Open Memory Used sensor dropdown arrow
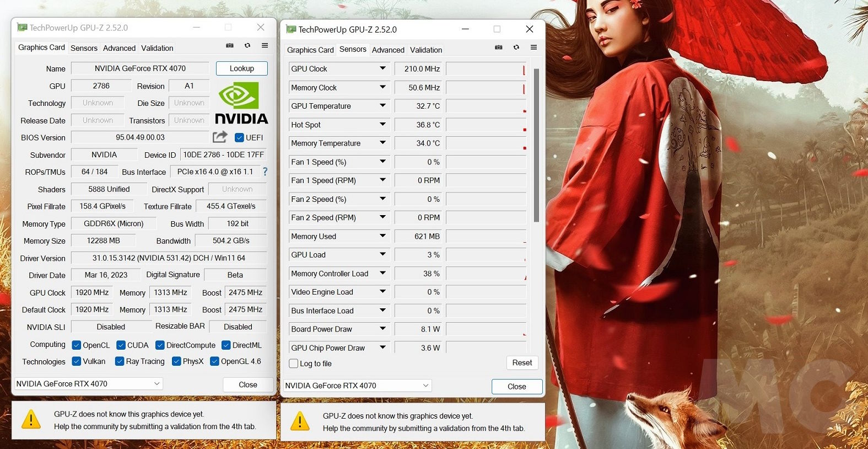Image resolution: width=868 pixels, height=449 pixels. click(382, 236)
